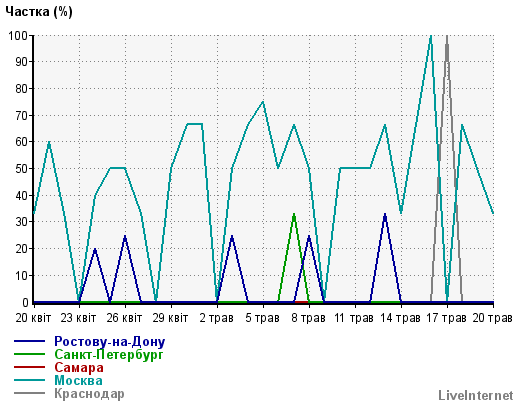Image resolution: width=520 pixels, height=405 pixels.
Task: Open the LiveInternet watermark link
Action: (476, 395)
